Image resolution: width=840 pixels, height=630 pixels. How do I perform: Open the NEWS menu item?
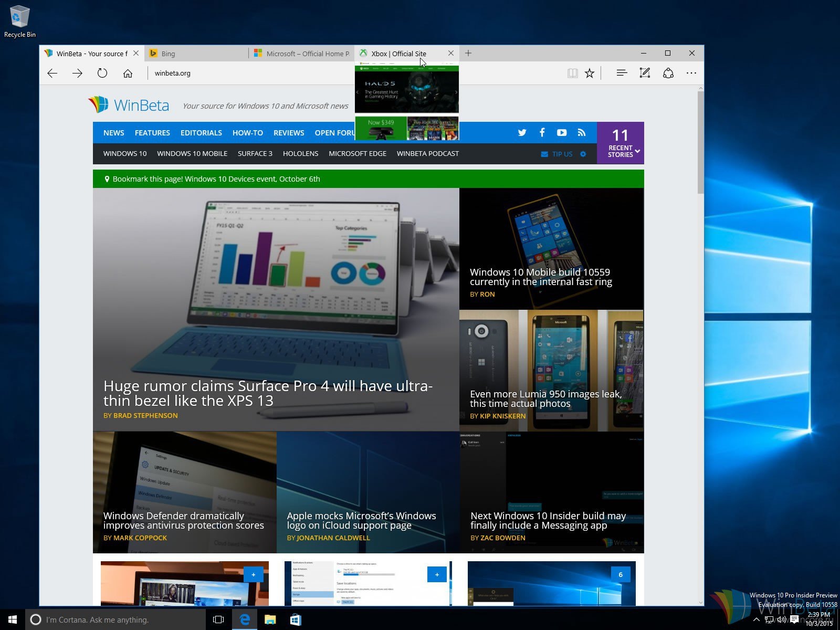coord(113,133)
